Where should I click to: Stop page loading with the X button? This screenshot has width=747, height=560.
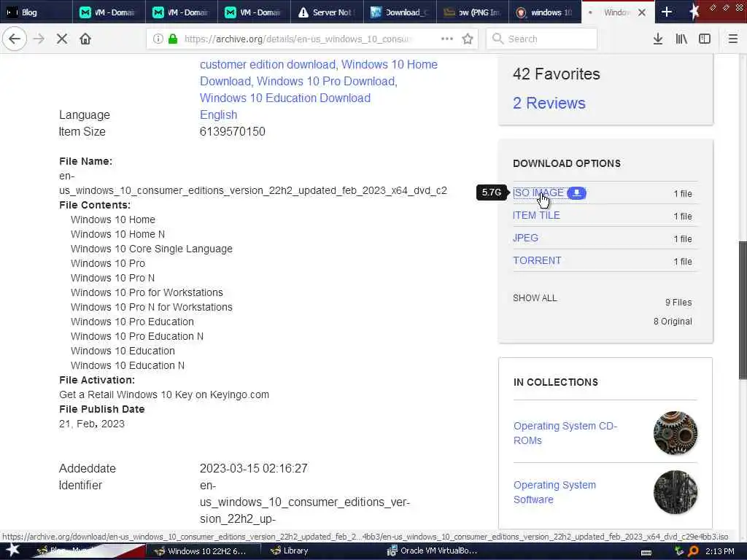coord(62,39)
